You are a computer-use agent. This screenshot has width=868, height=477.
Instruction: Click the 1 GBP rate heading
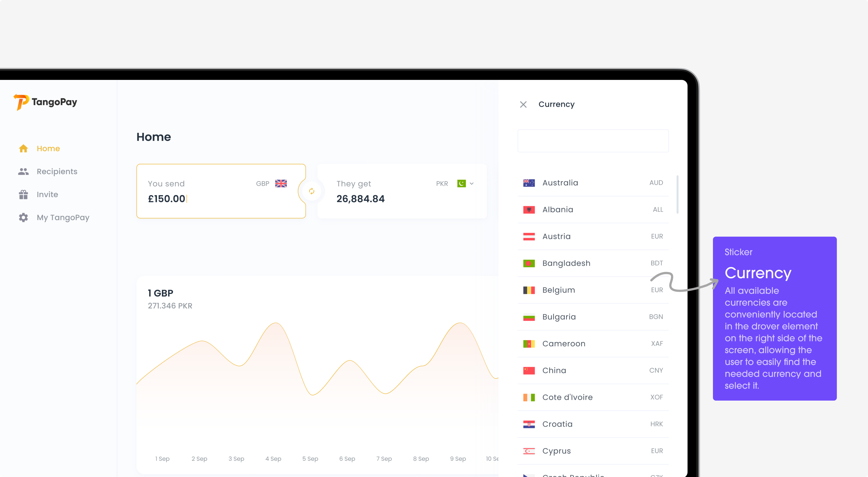pyautogui.click(x=160, y=293)
